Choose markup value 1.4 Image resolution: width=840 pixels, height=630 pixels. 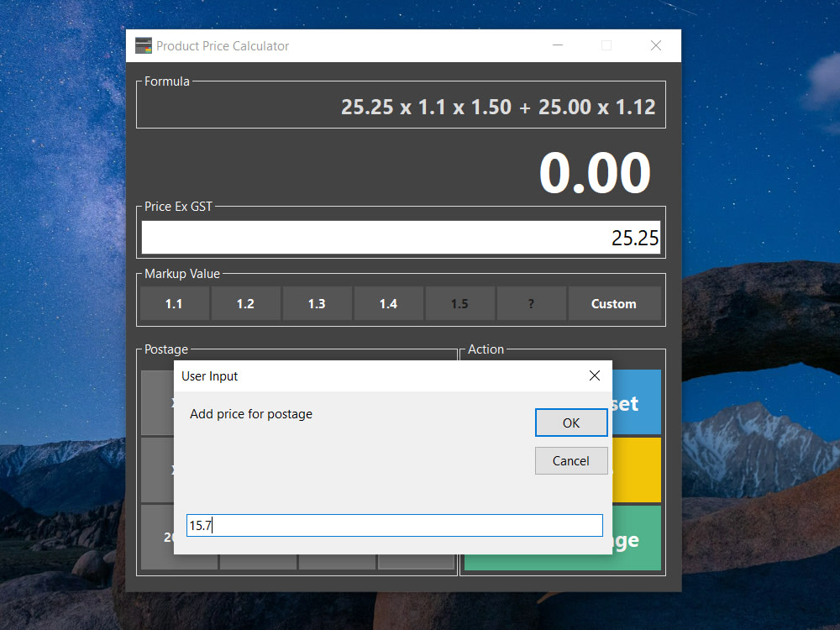click(x=388, y=304)
